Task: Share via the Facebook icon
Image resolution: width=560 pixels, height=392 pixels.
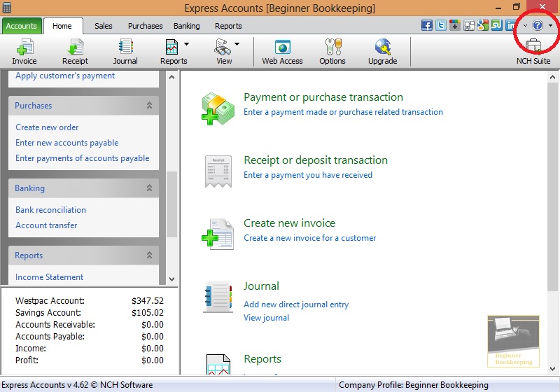Action: click(x=426, y=26)
